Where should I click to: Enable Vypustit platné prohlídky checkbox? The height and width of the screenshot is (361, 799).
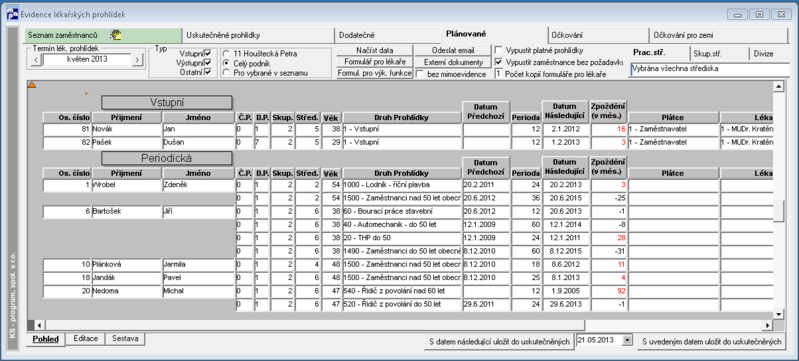[498, 50]
